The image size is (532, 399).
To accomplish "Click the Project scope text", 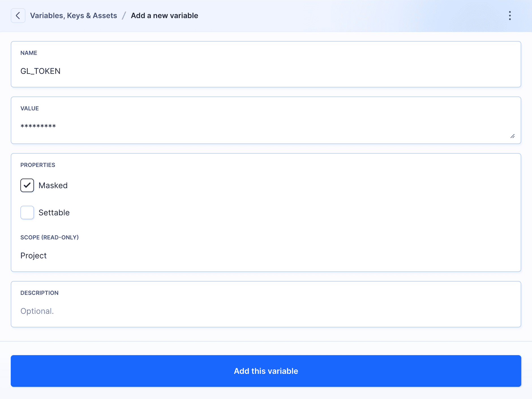I will point(33,256).
